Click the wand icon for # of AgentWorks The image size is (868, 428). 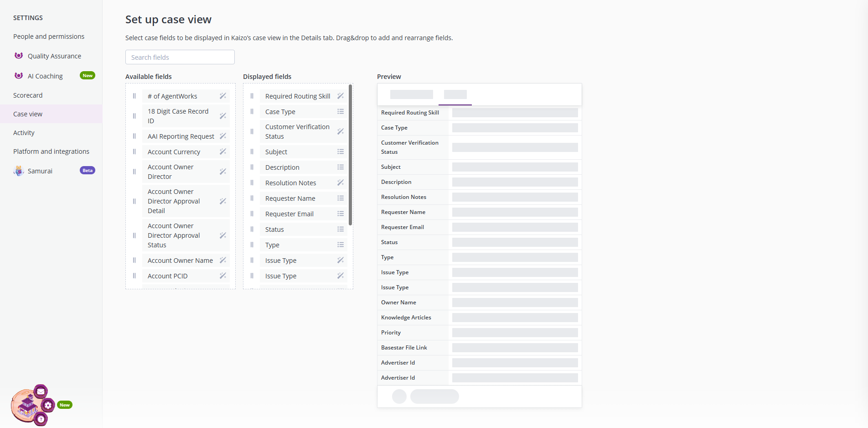223,96
